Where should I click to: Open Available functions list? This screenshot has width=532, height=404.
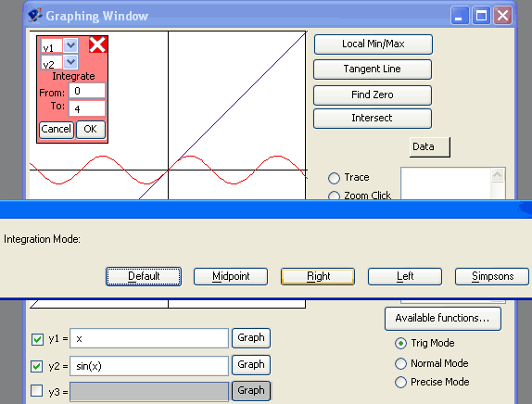pyautogui.click(x=443, y=319)
